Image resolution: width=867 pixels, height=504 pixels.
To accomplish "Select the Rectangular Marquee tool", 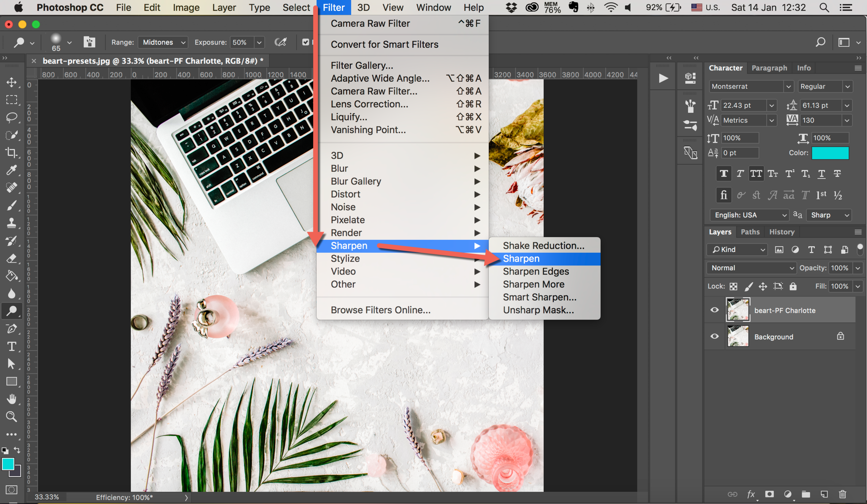I will pos(11,100).
